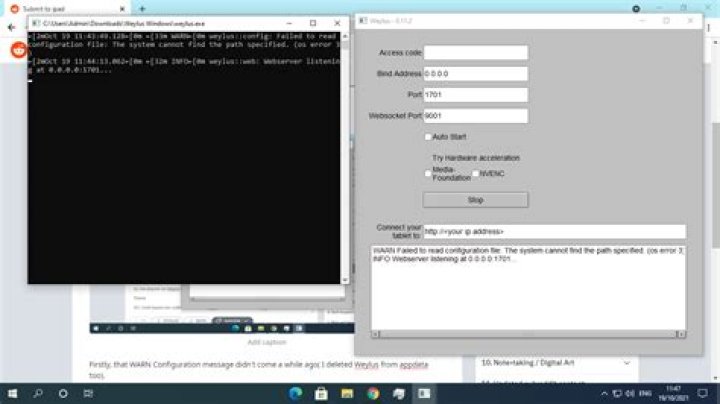
Task: Expand the Note-taking / Digital Art rule
Action: tap(626, 363)
